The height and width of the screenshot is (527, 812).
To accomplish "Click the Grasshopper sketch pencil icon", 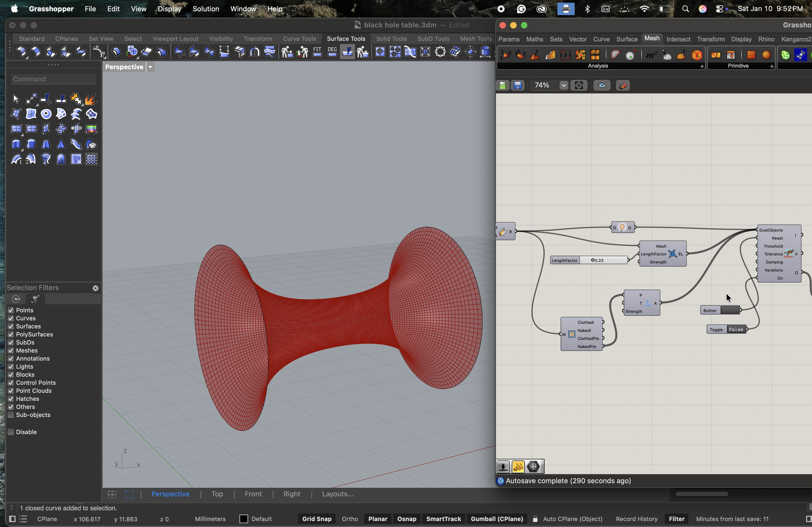I will tap(623, 85).
